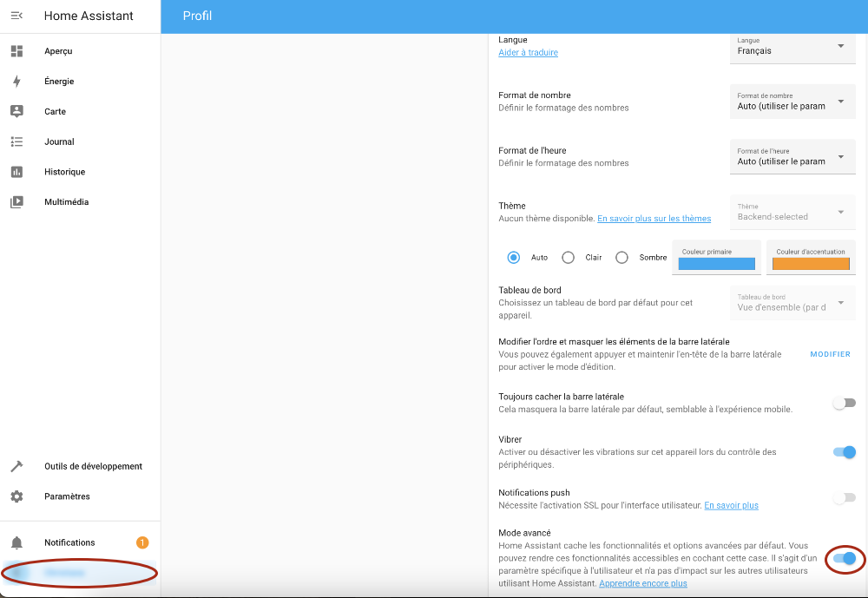The height and width of the screenshot is (598, 868).
Task: Click the Notifications bell icon
Action: click(16, 542)
